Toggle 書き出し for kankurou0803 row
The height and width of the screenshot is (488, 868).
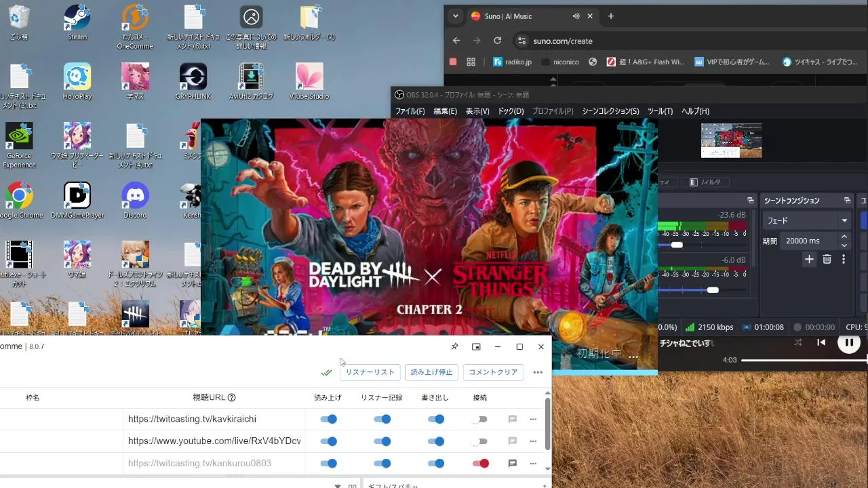pyautogui.click(x=436, y=464)
